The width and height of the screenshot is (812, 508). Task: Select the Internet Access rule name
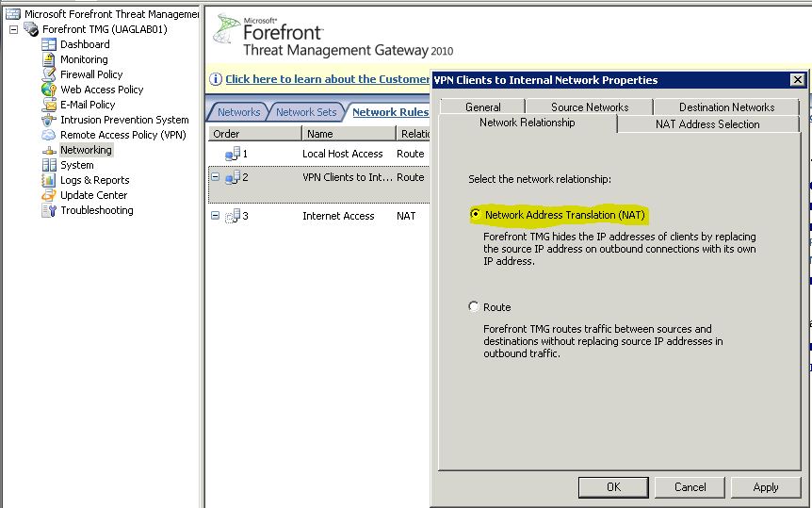click(338, 216)
